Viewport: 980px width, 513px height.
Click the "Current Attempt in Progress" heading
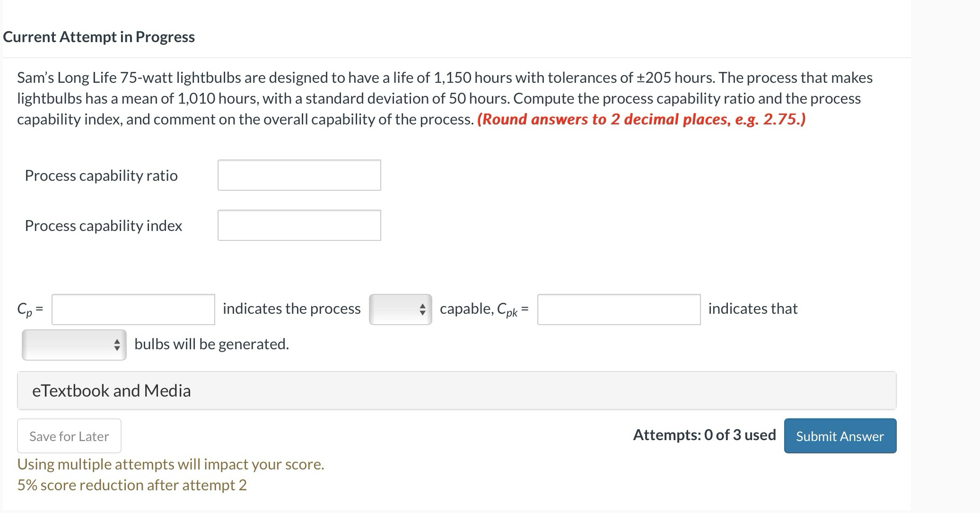(x=99, y=37)
